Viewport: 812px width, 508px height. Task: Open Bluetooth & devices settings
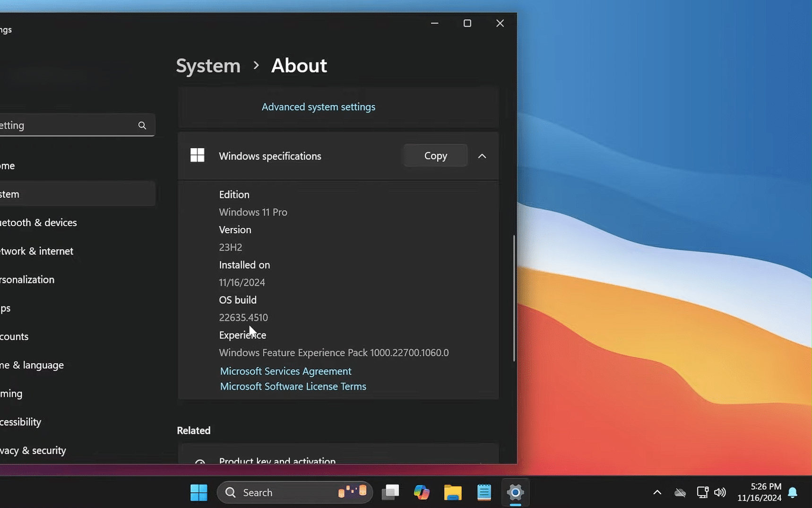coord(77,222)
